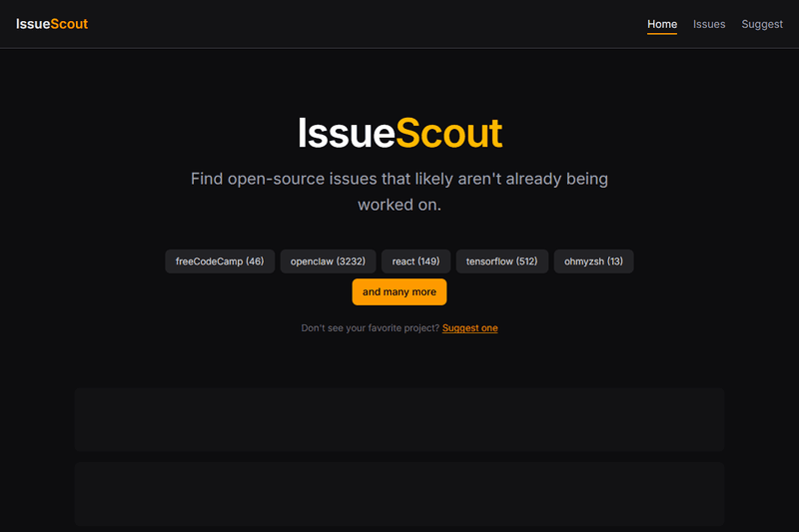
Task: Select the ohmyzsh (13) project chip
Action: coord(593,262)
